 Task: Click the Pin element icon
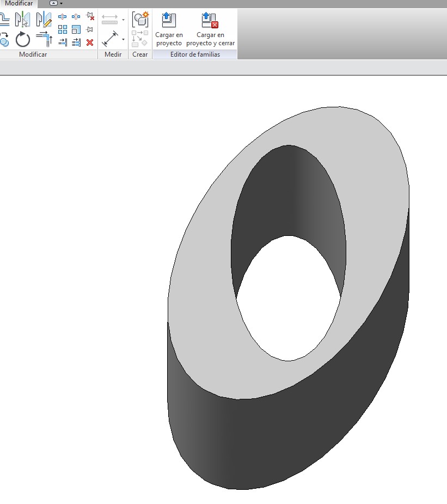click(90, 29)
